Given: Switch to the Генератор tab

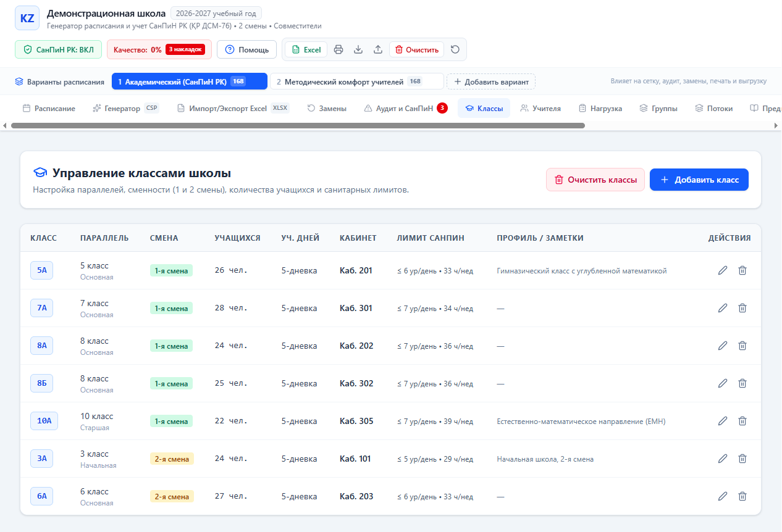Looking at the screenshot, I should pos(125,109).
